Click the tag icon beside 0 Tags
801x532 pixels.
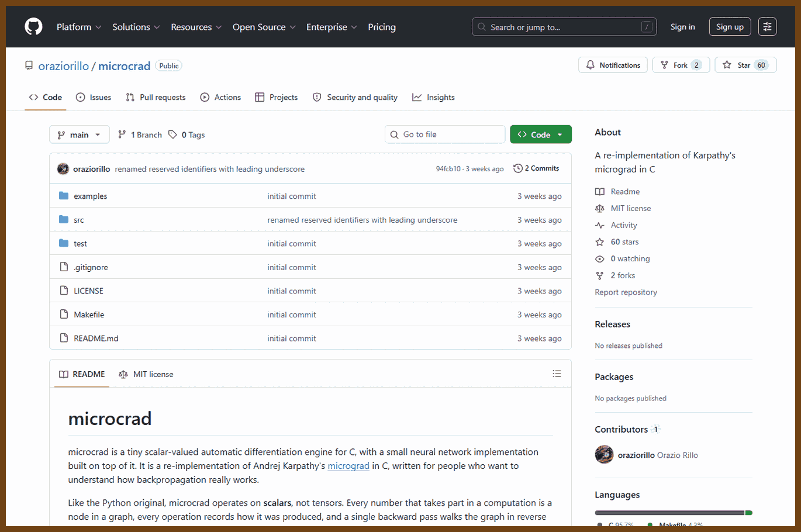[x=172, y=134]
